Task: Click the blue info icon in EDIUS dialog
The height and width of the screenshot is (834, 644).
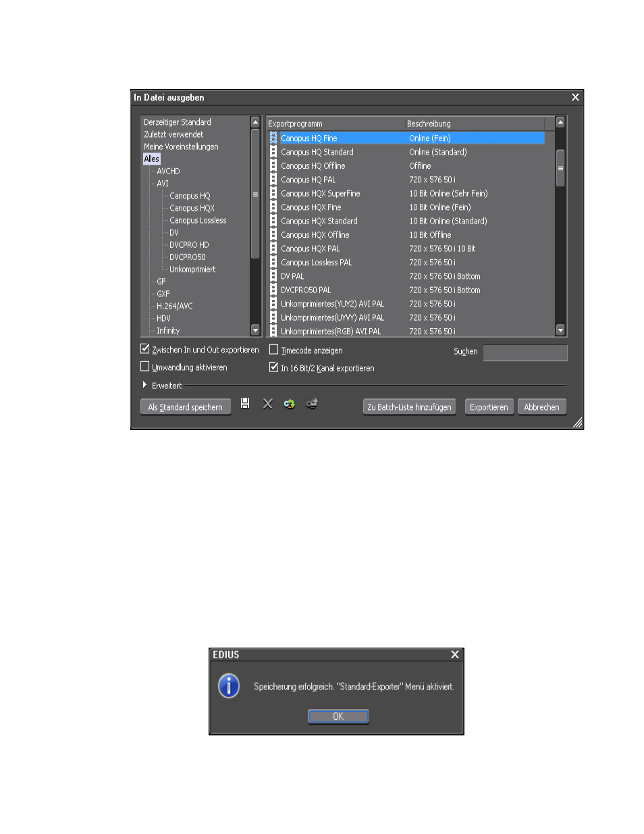Action: pos(229,686)
